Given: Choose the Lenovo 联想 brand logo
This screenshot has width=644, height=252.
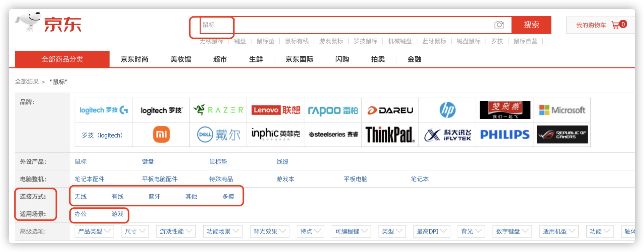Looking at the screenshot, I should (276, 110).
